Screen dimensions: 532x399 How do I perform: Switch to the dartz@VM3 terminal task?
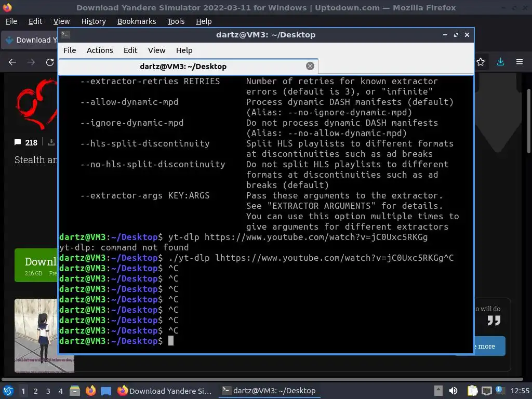tap(269, 391)
